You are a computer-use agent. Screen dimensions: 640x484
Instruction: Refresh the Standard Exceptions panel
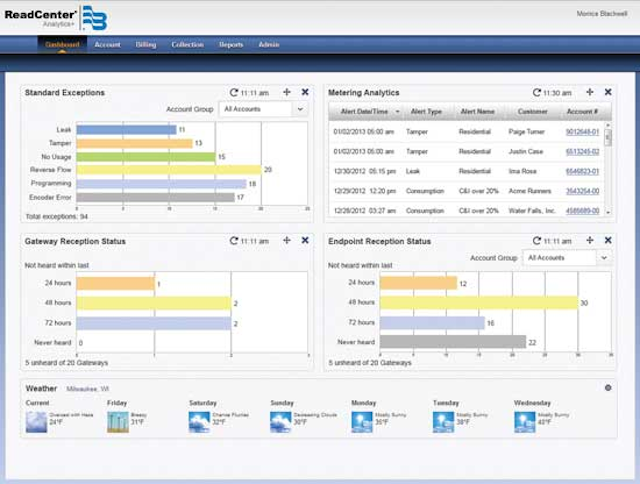[233, 93]
